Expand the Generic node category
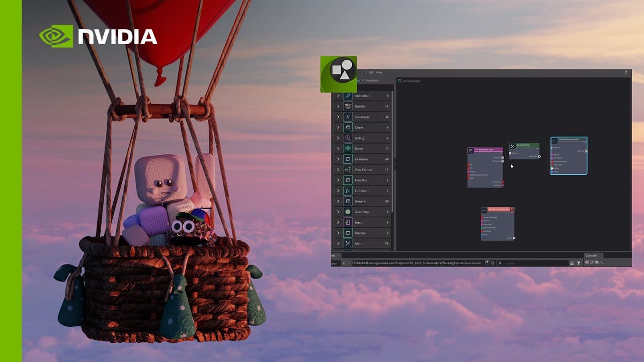The width and height of the screenshot is (644, 362). [x=338, y=201]
